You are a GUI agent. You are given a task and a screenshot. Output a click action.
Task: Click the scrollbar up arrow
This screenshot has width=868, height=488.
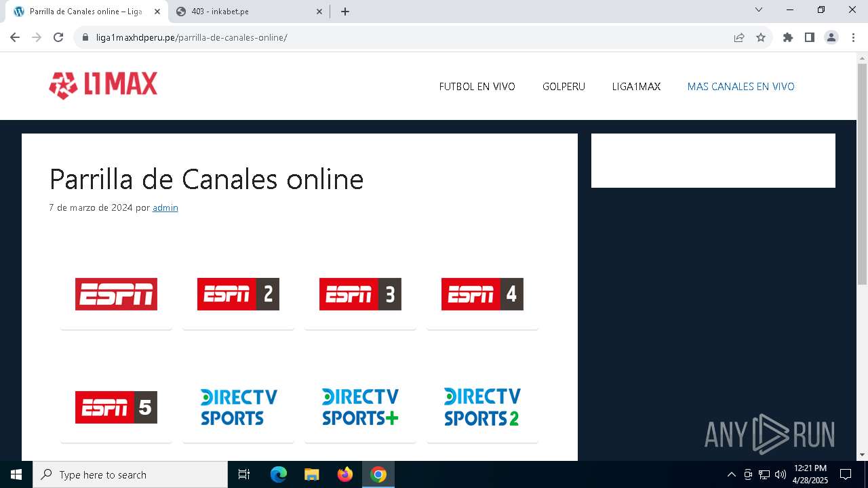point(862,58)
